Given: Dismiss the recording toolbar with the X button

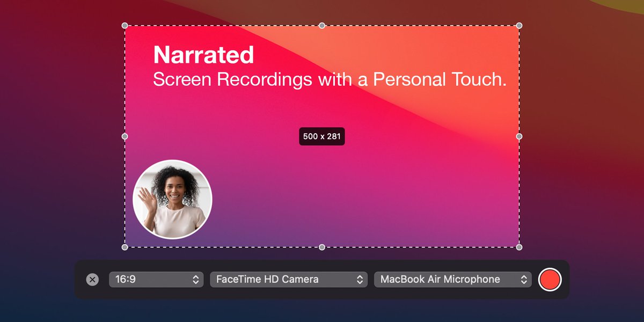Looking at the screenshot, I should tap(92, 280).
